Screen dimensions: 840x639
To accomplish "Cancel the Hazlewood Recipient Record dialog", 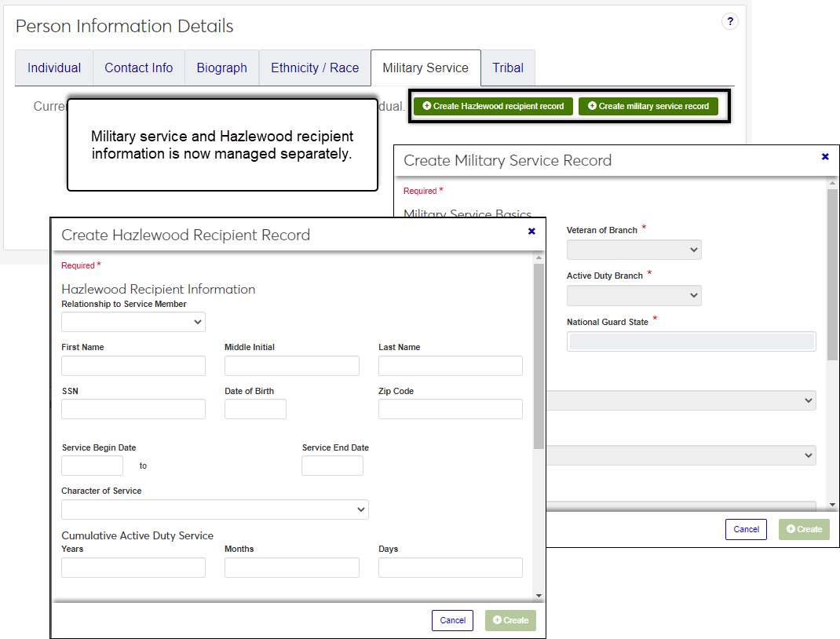I will pyautogui.click(x=452, y=620).
